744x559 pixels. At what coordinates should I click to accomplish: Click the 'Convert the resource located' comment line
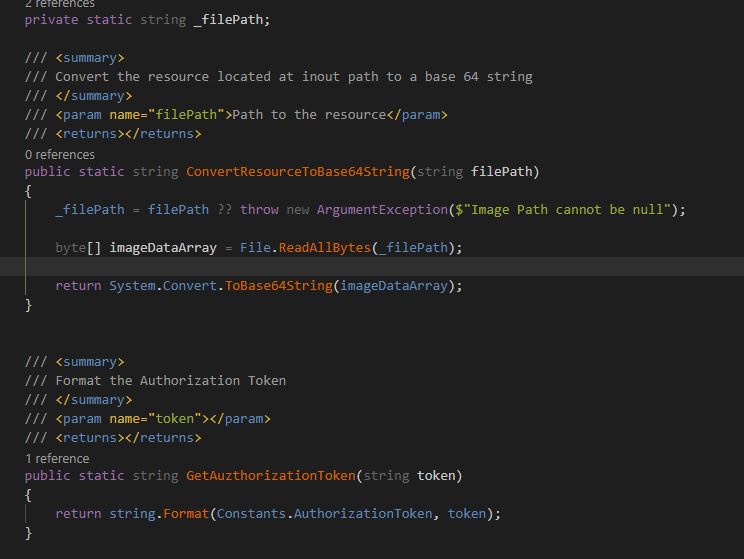tap(279, 77)
